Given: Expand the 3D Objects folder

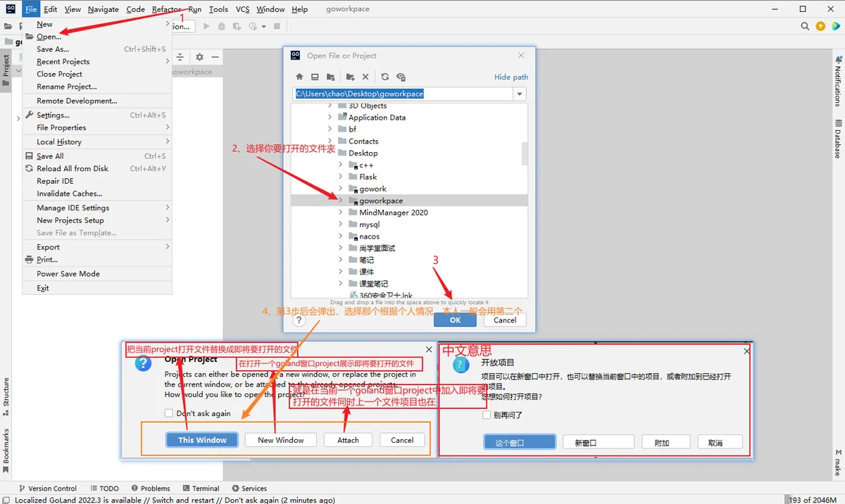Looking at the screenshot, I should point(330,106).
